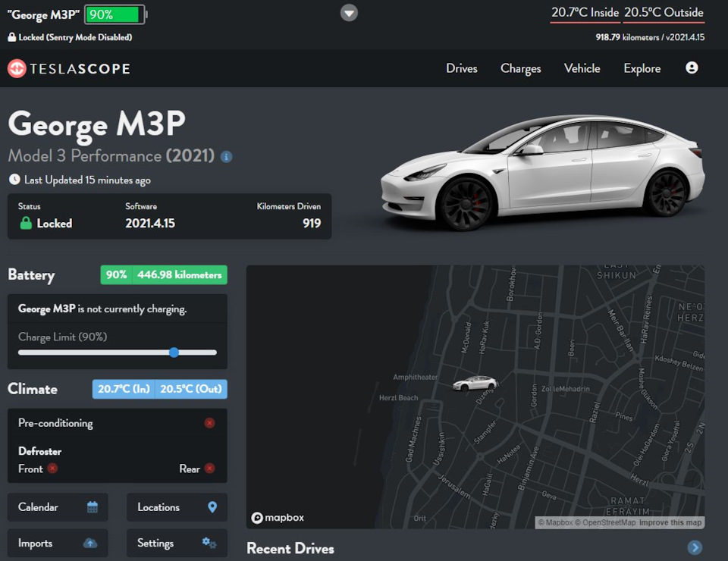Open the Drives menu
This screenshot has width=728, height=561.
coord(462,68)
